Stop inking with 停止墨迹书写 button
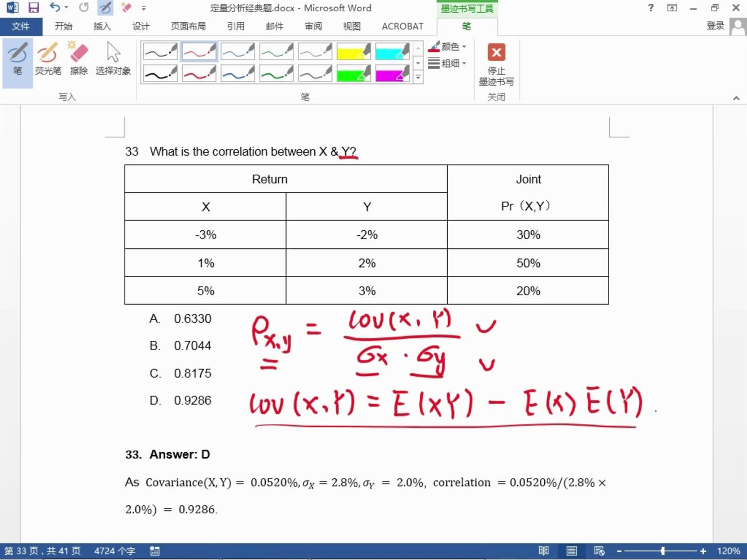This screenshot has height=560, width=747. pyautogui.click(x=496, y=64)
